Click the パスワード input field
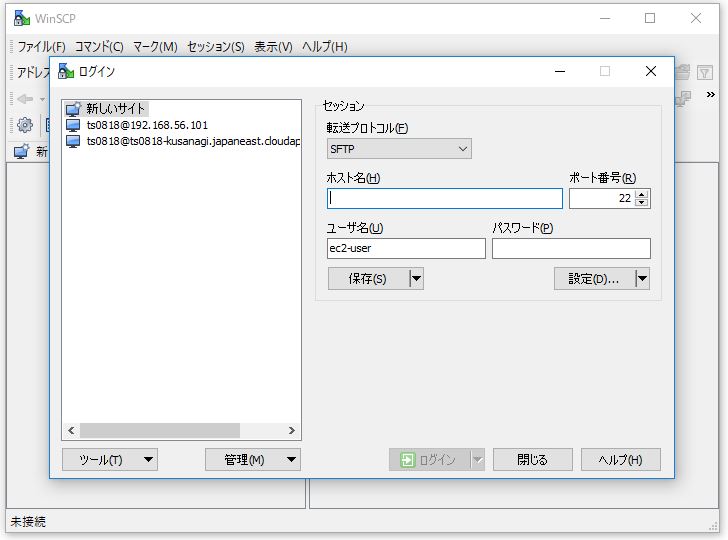728x540 pixels. (571, 248)
